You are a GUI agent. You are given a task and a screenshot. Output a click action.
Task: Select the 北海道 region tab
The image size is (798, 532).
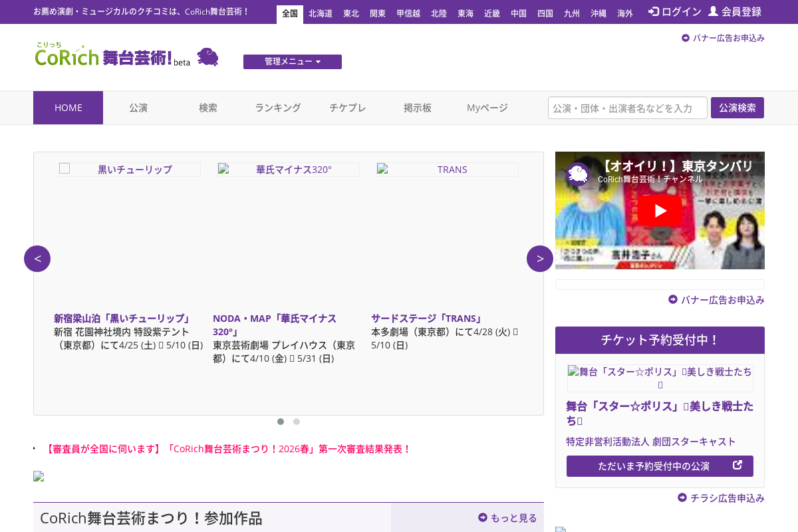click(x=321, y=14)
